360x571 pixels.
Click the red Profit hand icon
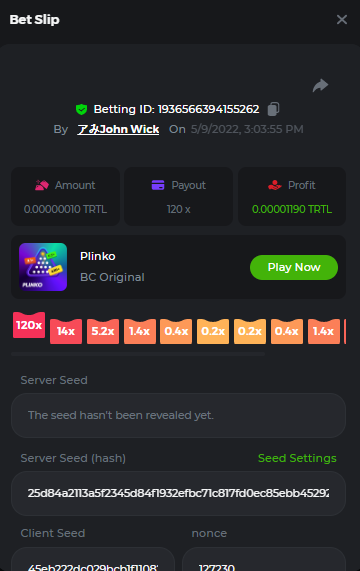[x=275, y=185]
